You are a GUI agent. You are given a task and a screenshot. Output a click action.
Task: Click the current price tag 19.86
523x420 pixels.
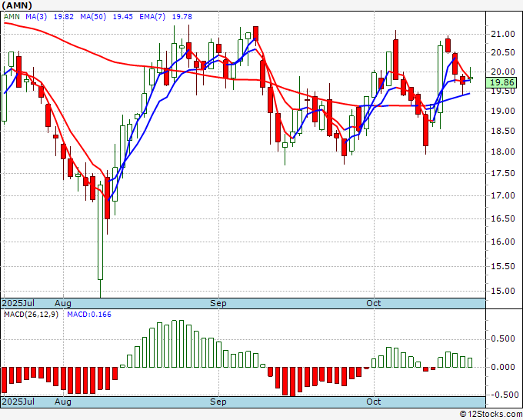501,82
